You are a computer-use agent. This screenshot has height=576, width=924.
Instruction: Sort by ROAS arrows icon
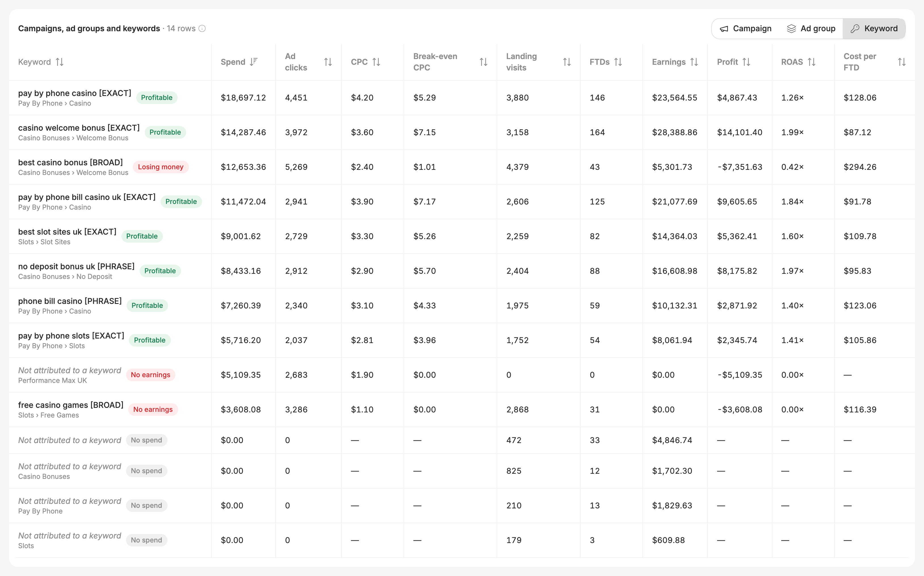tap(811, 62)
